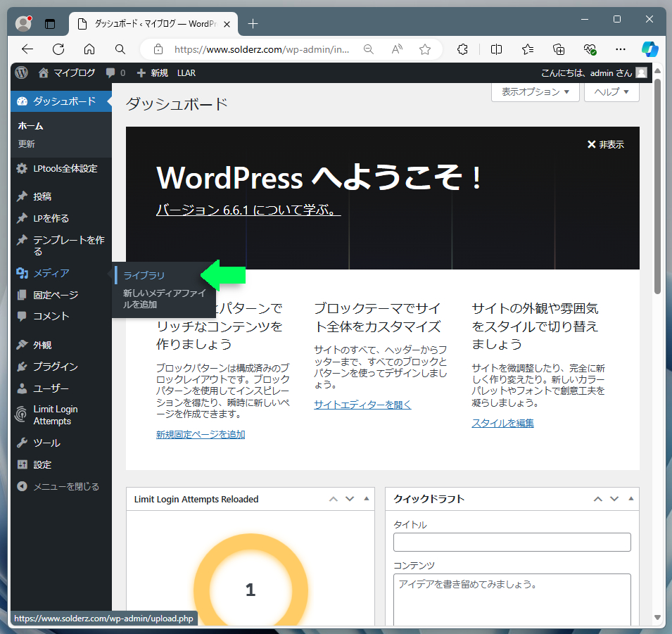Focus the コンテンツ text area
This screenshot has height=634, width=672.
tap(512, 600)
